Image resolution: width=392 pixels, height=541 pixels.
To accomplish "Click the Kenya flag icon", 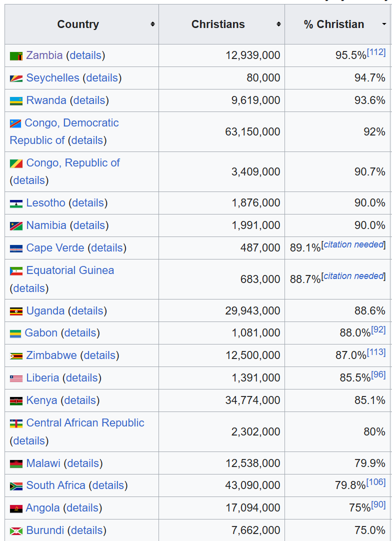I will 16,401.
